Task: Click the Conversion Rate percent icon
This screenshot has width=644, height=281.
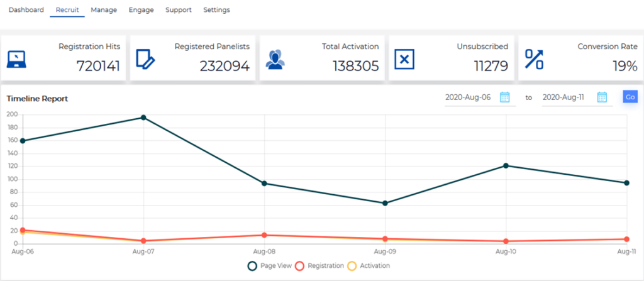Action: 534,58
